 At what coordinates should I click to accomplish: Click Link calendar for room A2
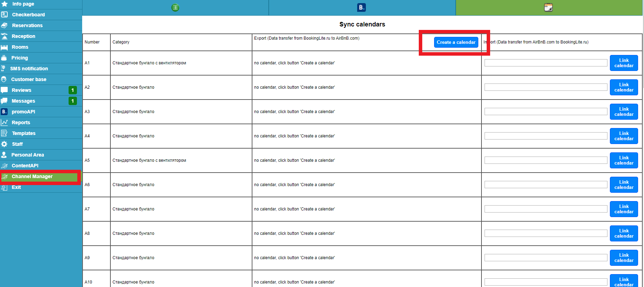point(624,87)
